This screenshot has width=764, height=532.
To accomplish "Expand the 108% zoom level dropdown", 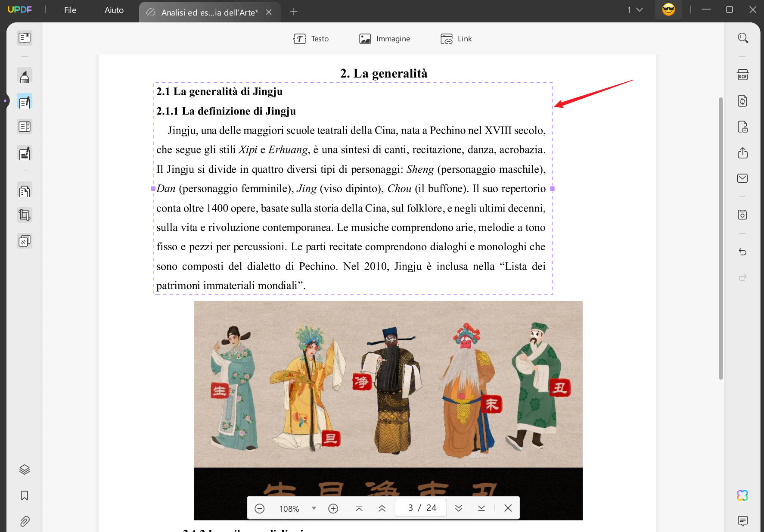I will tap(314, 508).
